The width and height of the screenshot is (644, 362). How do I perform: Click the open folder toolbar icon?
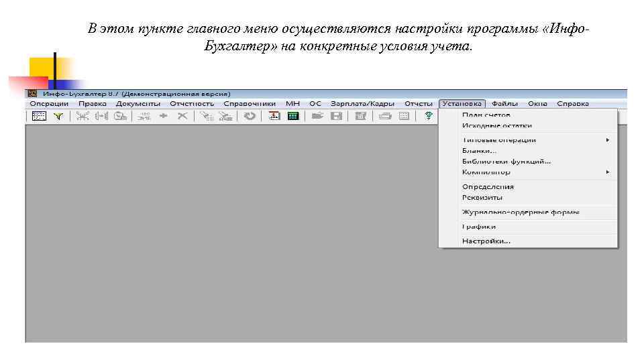[317, 116]
